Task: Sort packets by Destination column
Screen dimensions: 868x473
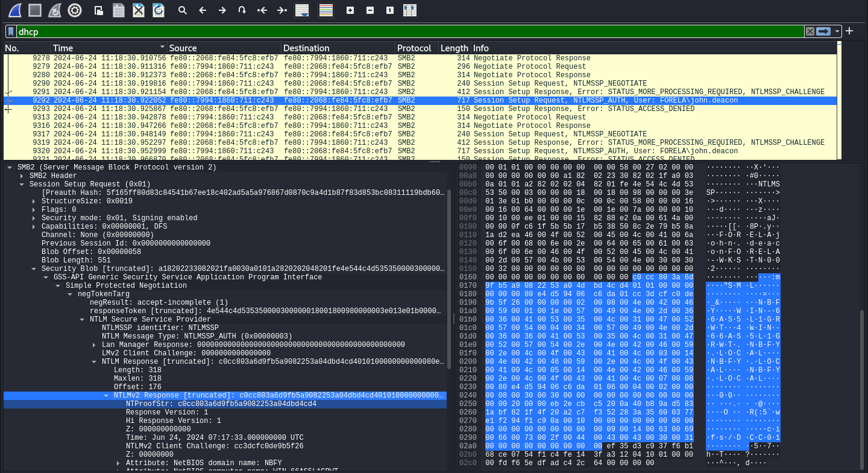Action: (338, 48)
